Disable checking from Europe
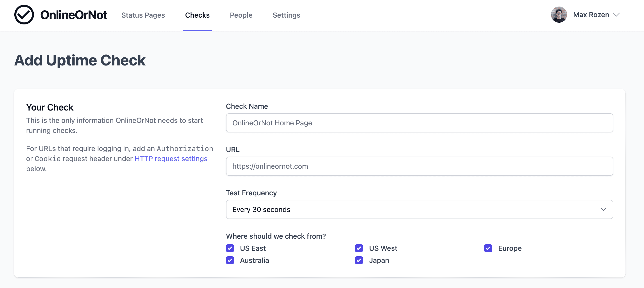 coord(488,248)
